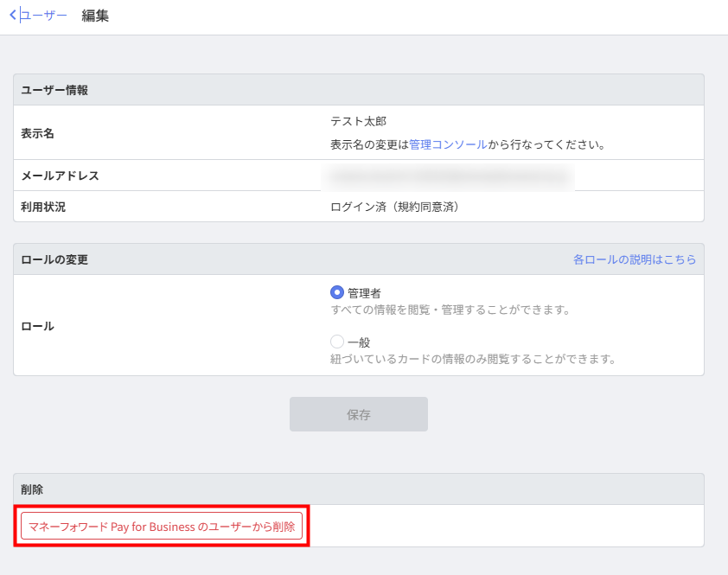Click the ログイン済（規約同意済） status text
The width and height of the screenshot is (728, 575).
[394, 207]
